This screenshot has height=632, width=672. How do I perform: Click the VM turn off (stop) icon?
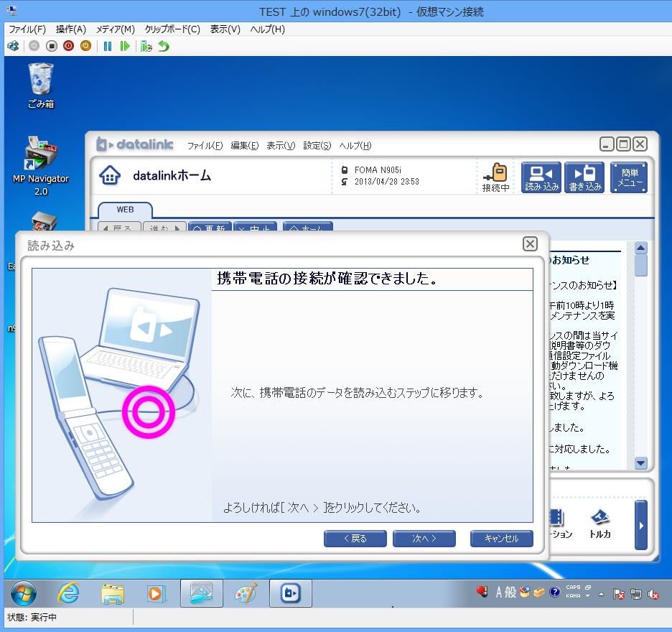point(52,46)
